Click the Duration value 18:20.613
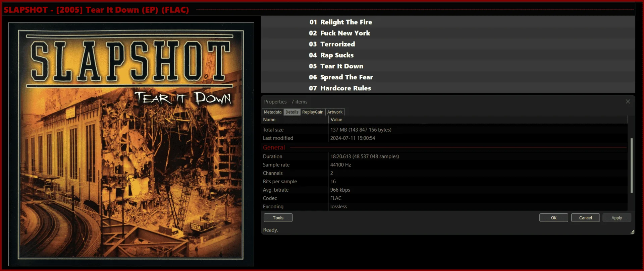Screen dimensions: 644x271 coord(365,156)
